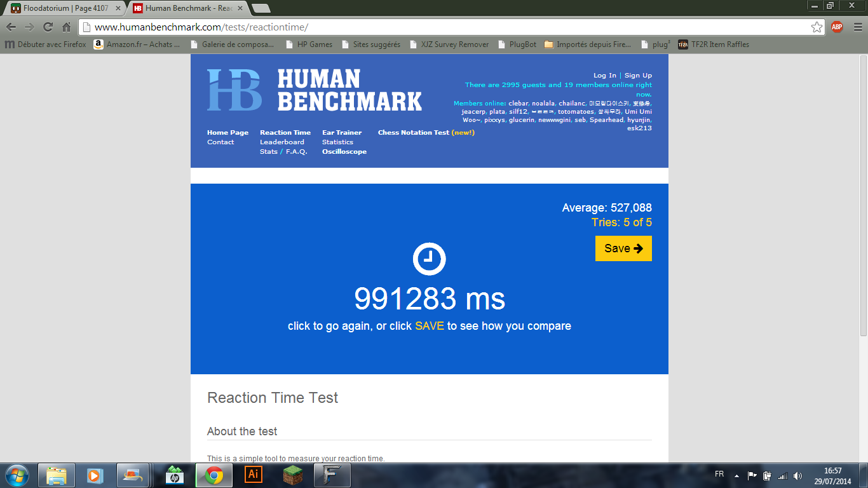Switch to the Floodatorium tab
The height and width of the screenshot is (488, 868).
coord(64,8)
